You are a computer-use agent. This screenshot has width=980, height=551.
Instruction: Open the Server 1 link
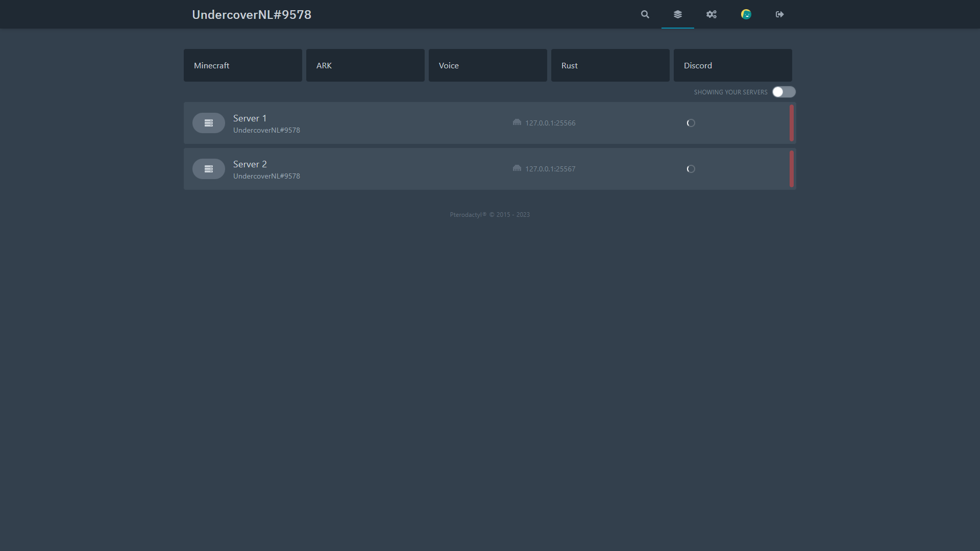(250, 118)
